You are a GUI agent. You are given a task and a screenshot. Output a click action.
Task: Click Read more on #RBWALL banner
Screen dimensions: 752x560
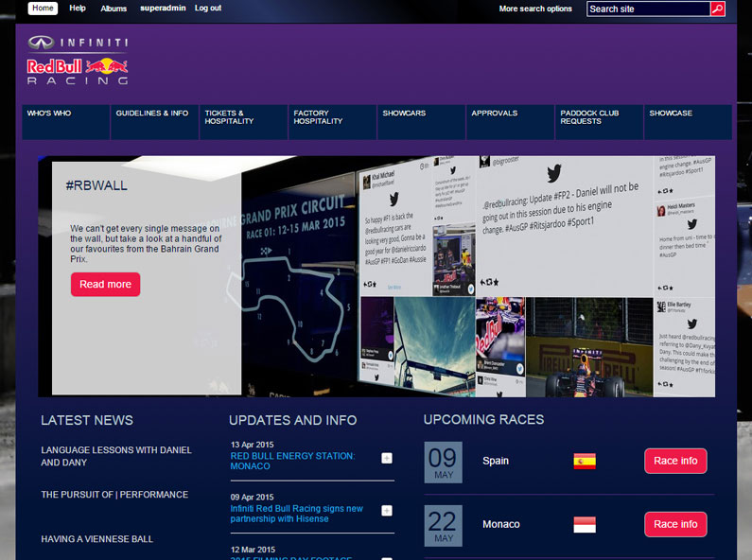pos(106,285)
